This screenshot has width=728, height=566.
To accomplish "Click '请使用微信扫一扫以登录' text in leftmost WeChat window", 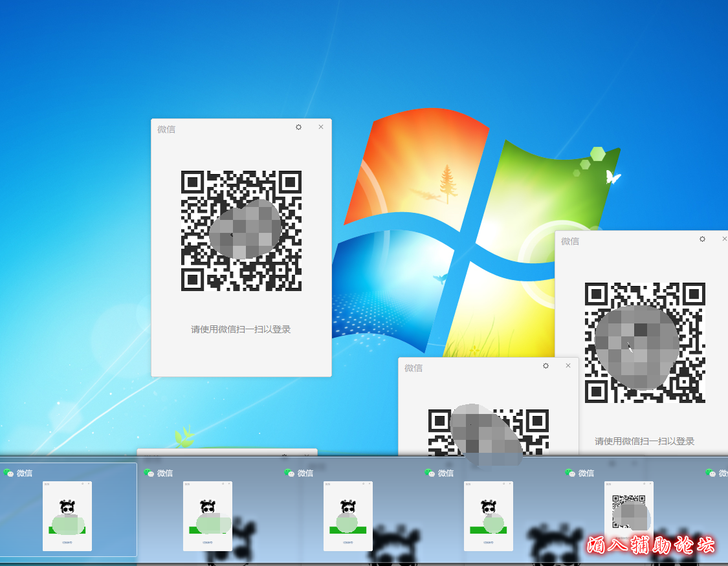I will tap(241, 329).
